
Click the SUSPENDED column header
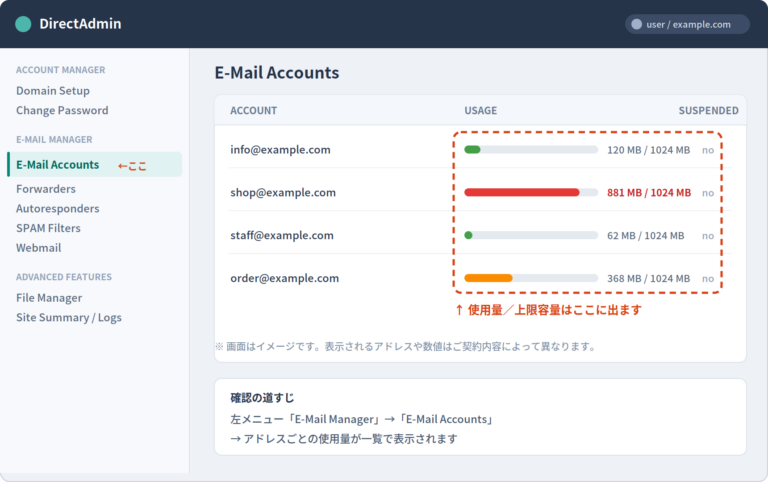point(708,111)
